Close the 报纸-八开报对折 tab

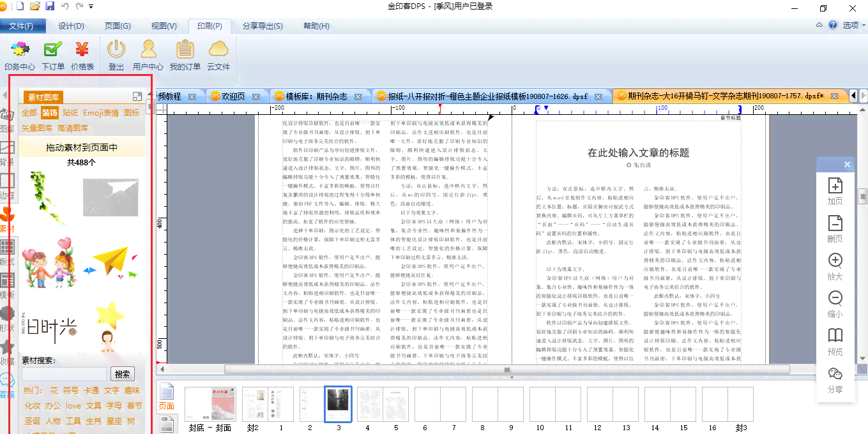pyautogui.click(x=598, y=96)
